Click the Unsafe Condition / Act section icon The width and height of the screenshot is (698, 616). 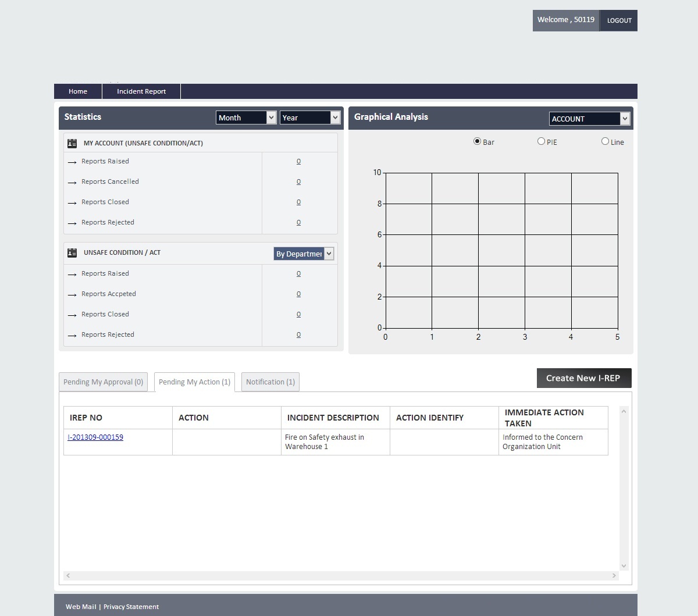(x=72, y=253)
